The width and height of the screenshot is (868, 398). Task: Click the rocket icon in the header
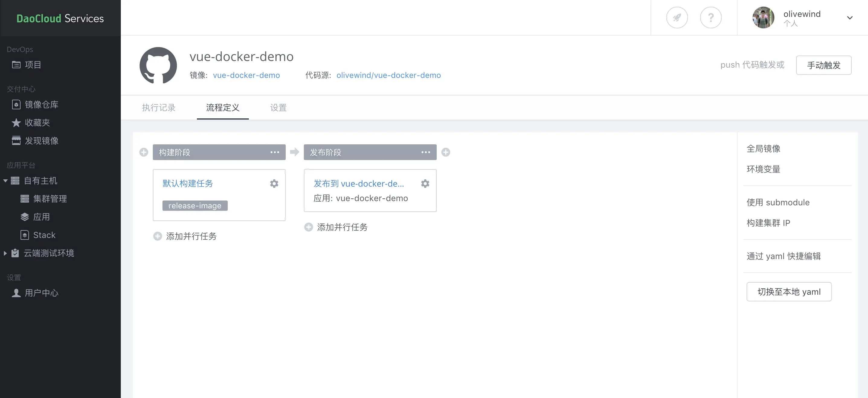[677, 18]
